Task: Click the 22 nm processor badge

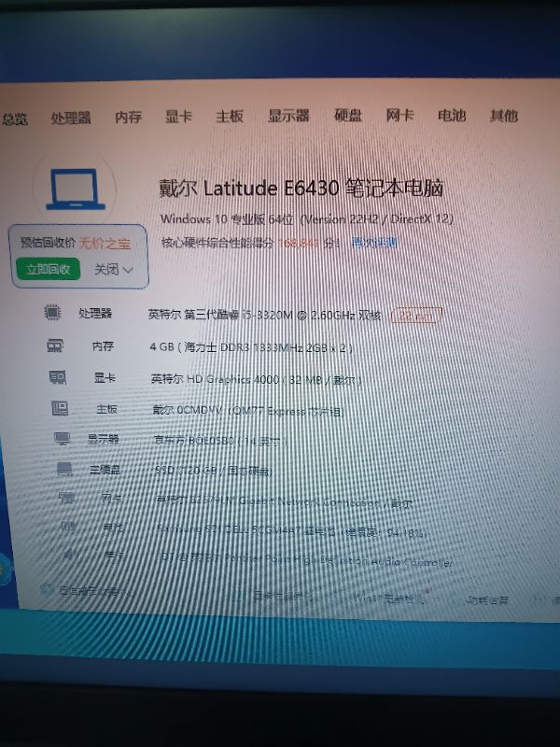Action: (415, 316)
